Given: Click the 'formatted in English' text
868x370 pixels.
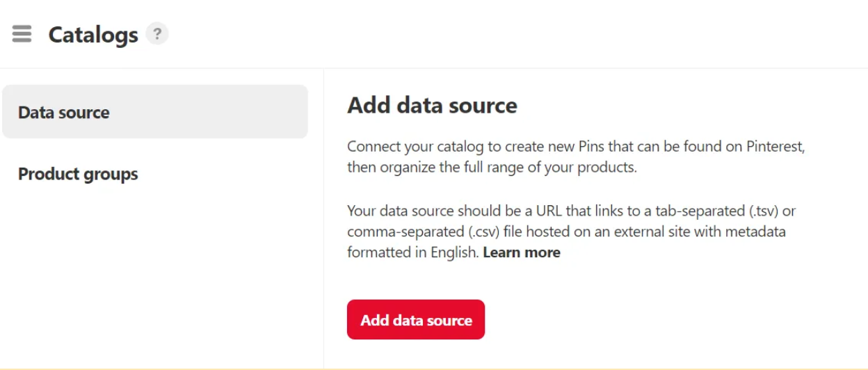Looking at the screenshot, I should coord(412,252).
